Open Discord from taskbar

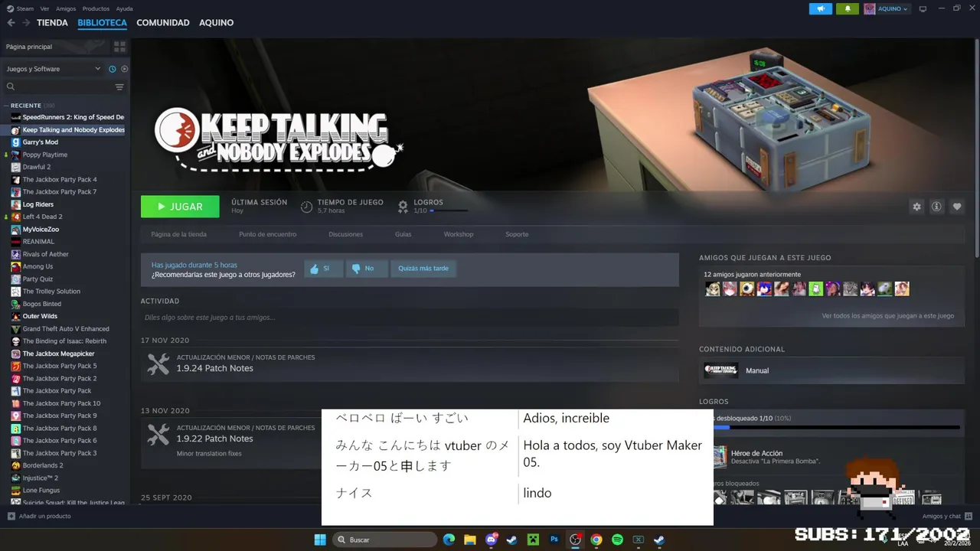(x=492, y=540)
